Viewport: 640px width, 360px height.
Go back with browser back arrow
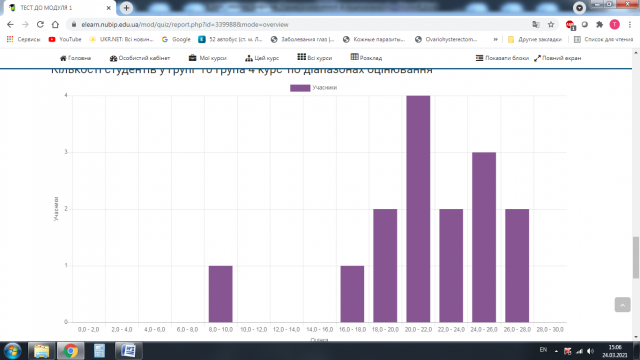pos(10,24)
